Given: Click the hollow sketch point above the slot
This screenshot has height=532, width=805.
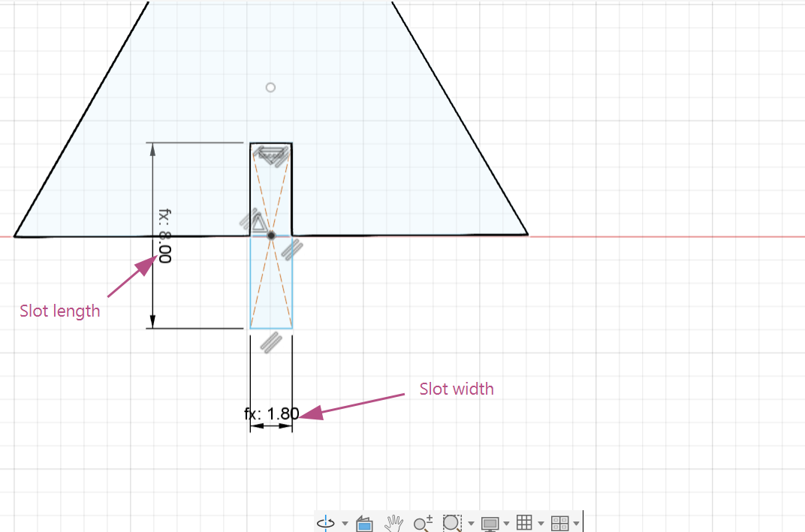Looking at the screenshot, I should point(270,88).
